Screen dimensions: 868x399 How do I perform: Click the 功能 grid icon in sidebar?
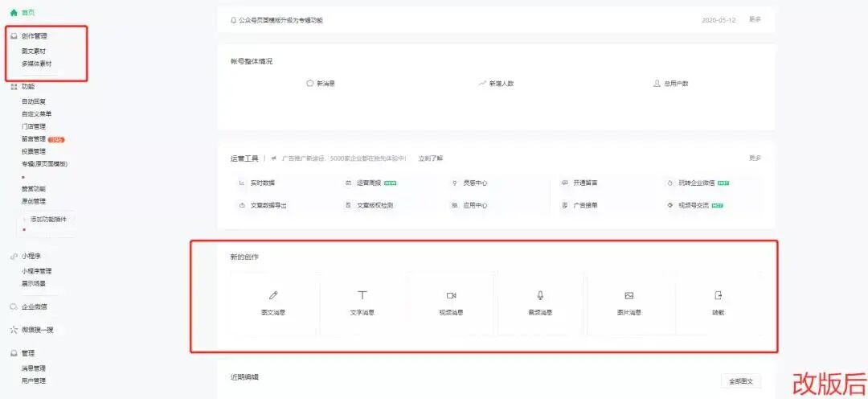(x=14, y=87)
